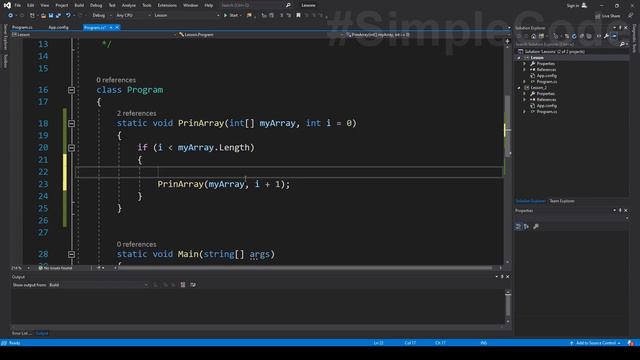Select App.config under Lesson project
The height and width of the screenshot is (360, 640).
point(547,76)
